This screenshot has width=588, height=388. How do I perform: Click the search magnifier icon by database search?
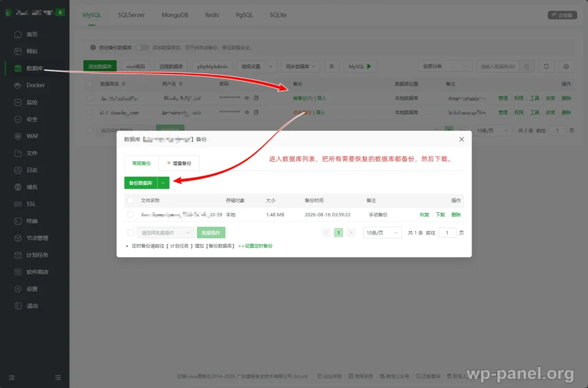pyautogui.click(x=527, y=67)
